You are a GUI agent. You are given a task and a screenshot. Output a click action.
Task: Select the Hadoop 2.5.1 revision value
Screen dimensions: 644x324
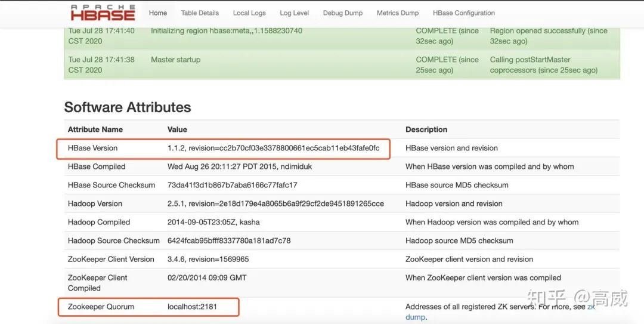pos(275,203)
